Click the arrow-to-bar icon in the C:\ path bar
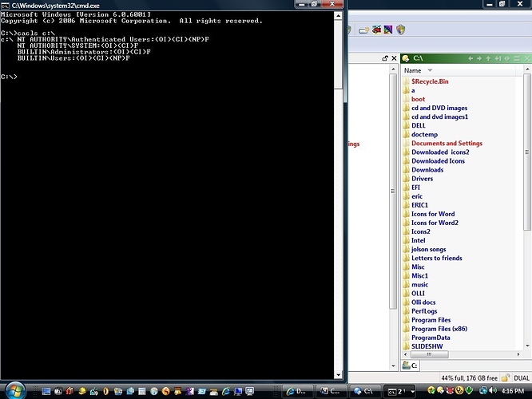The width and height of the screenshot is (532, 399). coord(498,58)
